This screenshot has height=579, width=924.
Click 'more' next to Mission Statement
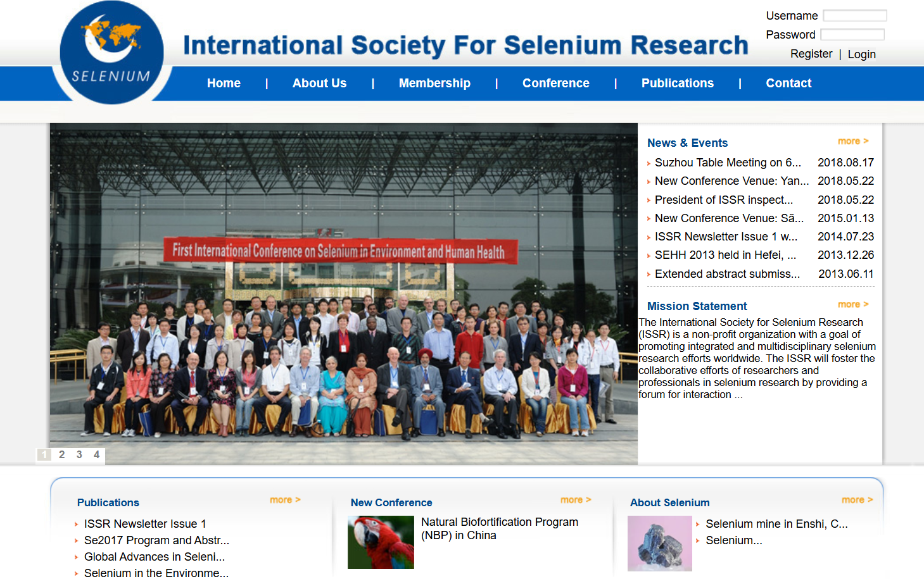[852, 304]
